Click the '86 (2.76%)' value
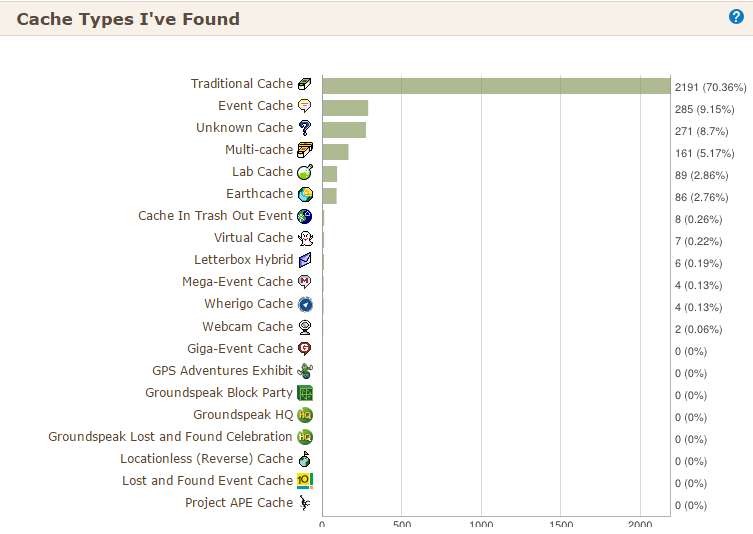This screenshot has height=534, width=753. (x=701, y=197)
